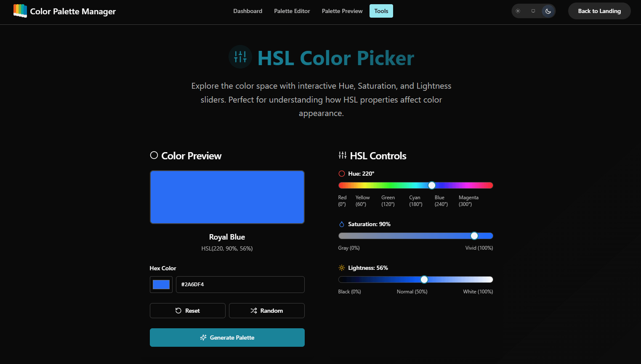Select system theme with monitor toggle

coord(533,11)
